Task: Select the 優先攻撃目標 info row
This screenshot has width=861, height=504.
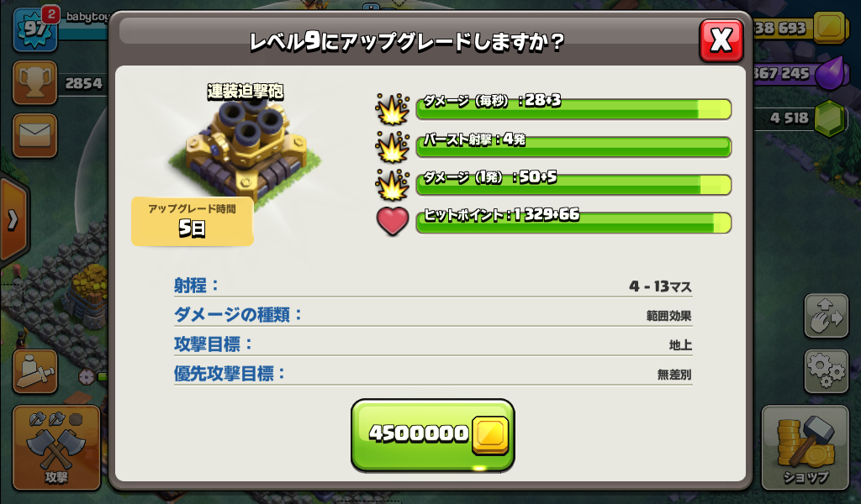Action: coord(433,374)
